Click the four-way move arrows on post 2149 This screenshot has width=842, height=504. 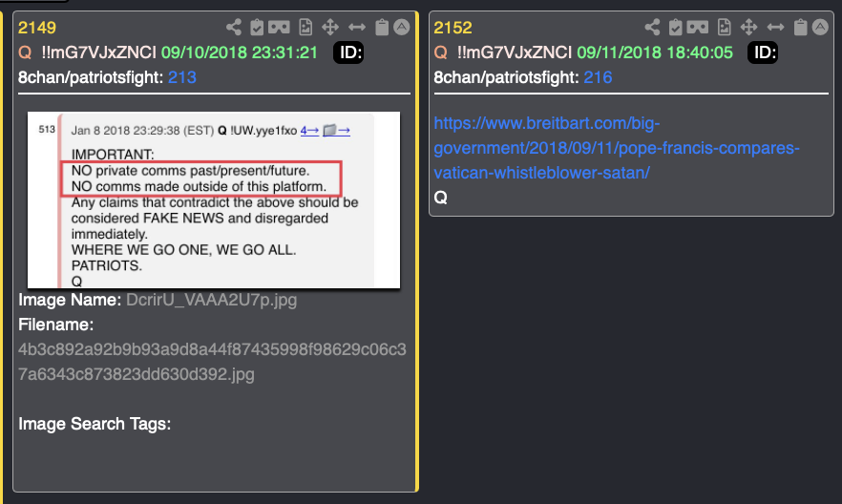(330, 27)
